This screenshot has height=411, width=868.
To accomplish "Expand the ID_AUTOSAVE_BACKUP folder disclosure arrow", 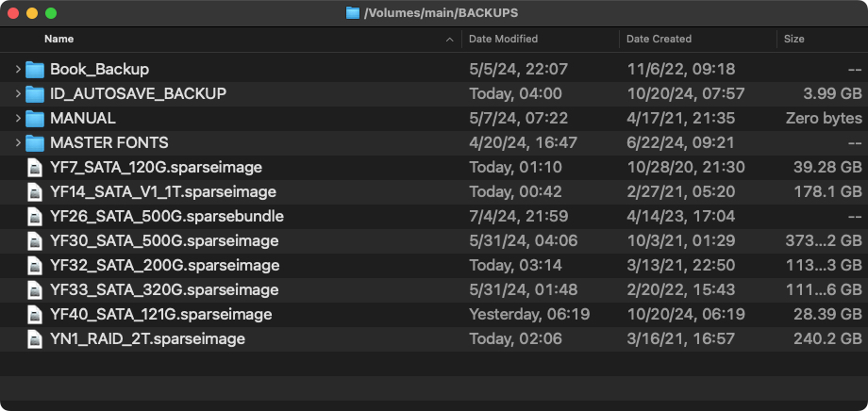I will tap(18, 93).
